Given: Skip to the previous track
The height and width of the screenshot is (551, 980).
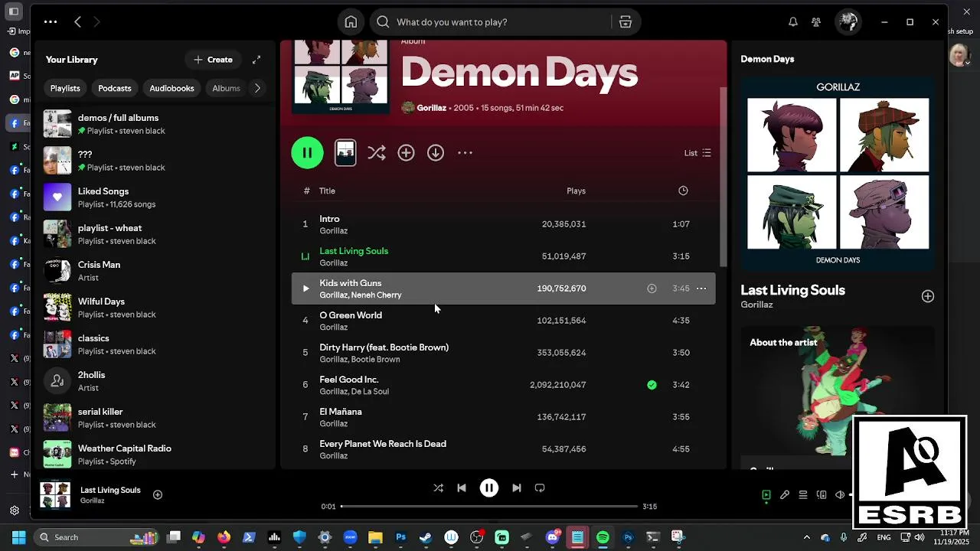Looking at the screenshot, I should 461,488.
